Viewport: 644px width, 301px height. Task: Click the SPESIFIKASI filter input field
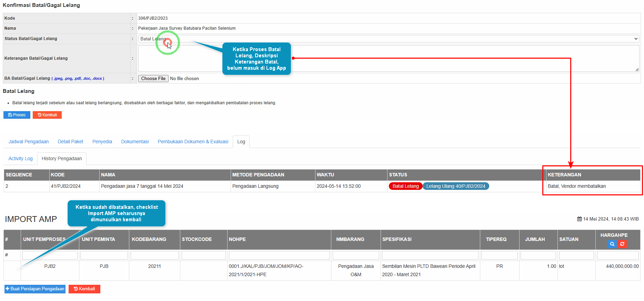coord(430,255)
